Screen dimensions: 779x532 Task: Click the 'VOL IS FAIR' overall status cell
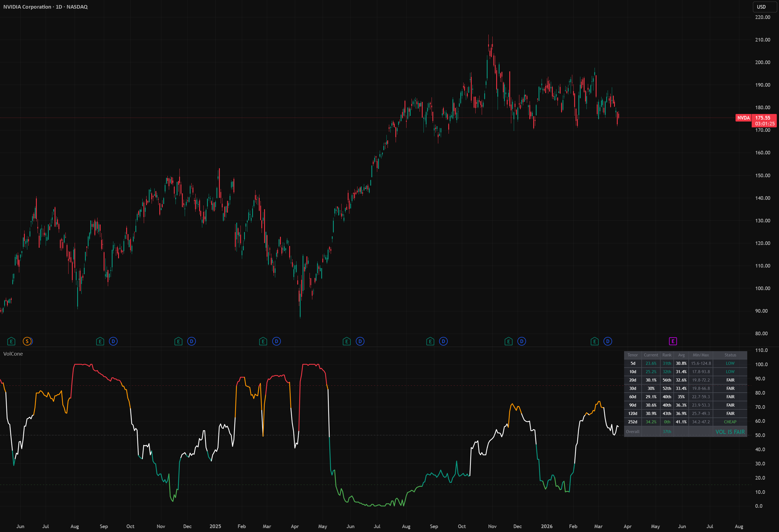point(730,432)
